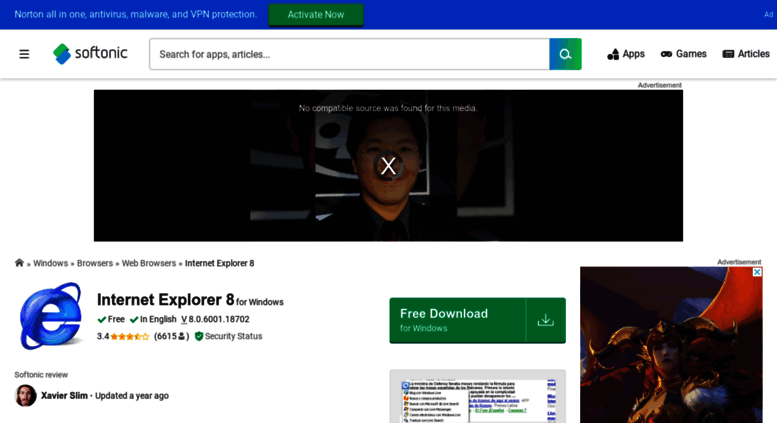
Task: Click the download arrow icon
Action: coord(546,320)
